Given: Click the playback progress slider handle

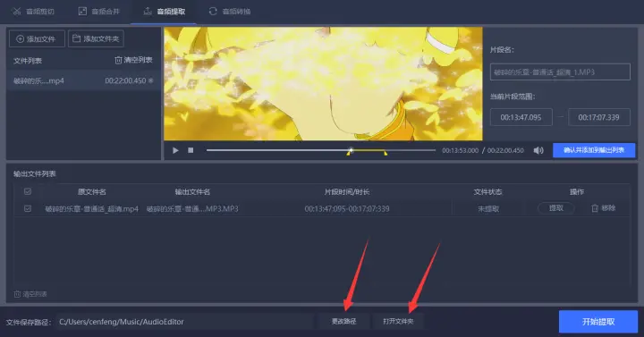Looking at the screenshot, I should (351, 150).
